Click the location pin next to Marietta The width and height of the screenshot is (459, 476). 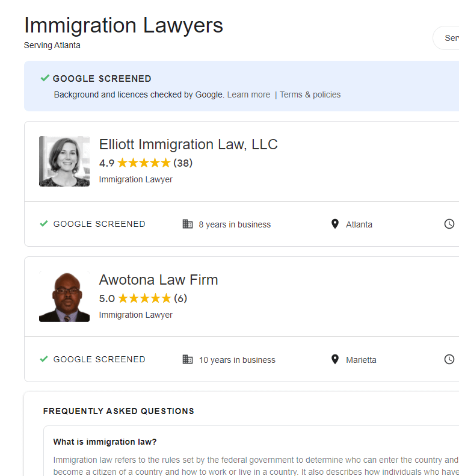[335, 359]
